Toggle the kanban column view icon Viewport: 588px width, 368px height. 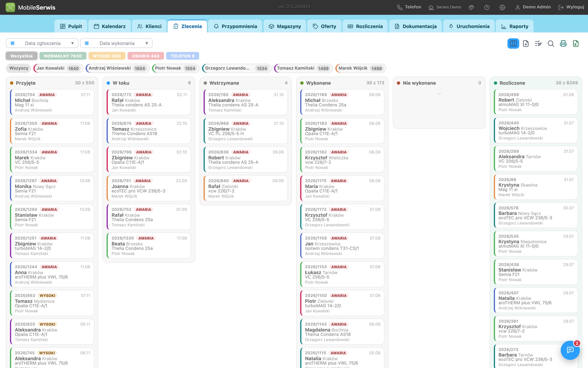pyautogui.click(x=513, y=43)
